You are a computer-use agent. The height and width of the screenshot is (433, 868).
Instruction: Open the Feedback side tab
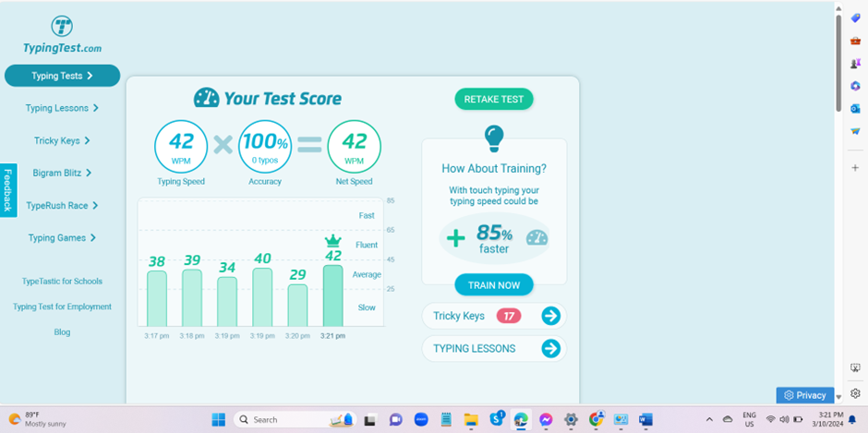pyautogui.click(x=8, y=190)
